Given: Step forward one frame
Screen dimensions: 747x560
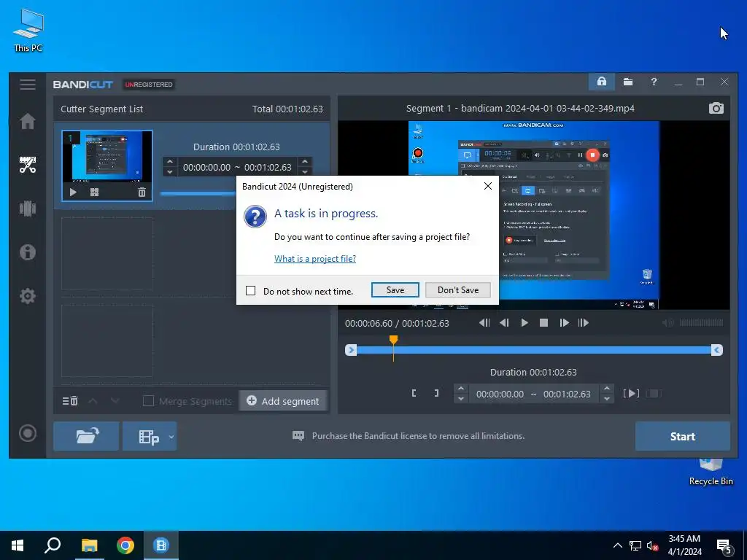Looking at the screenshot, I should pos(564,323).
